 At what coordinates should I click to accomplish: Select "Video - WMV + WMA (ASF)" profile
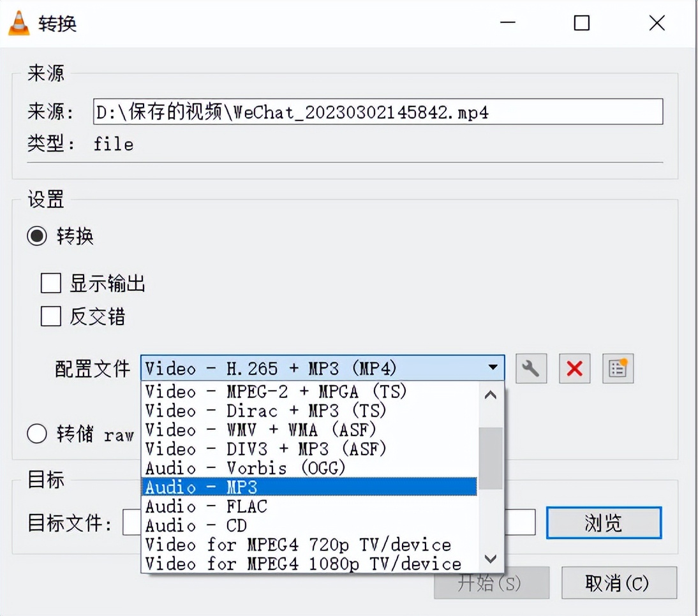(x=287, y=430)
